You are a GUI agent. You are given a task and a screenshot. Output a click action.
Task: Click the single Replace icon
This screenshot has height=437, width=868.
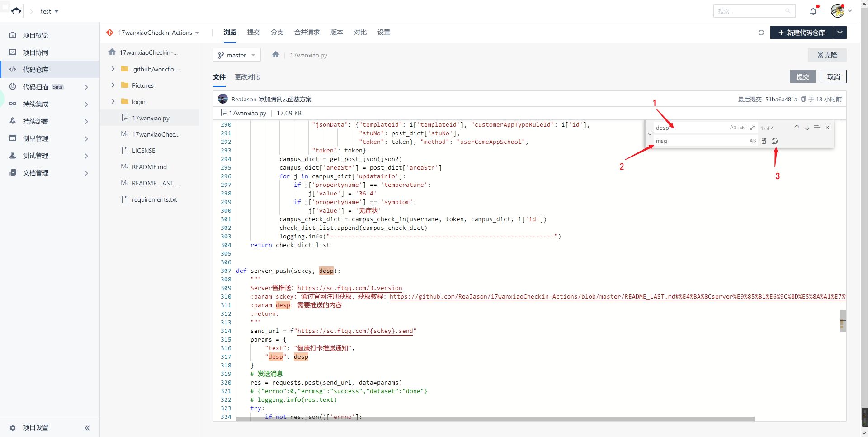(764, 141)
